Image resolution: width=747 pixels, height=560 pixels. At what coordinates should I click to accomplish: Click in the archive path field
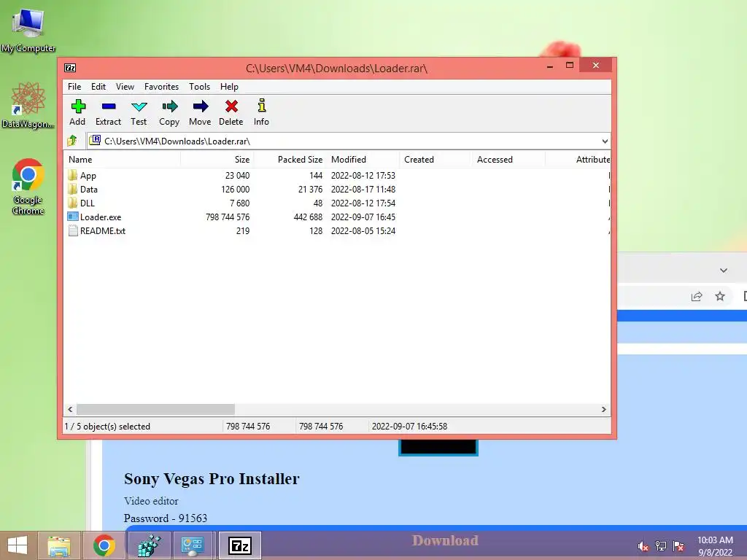pyautogui.click(x=348, y=141)
